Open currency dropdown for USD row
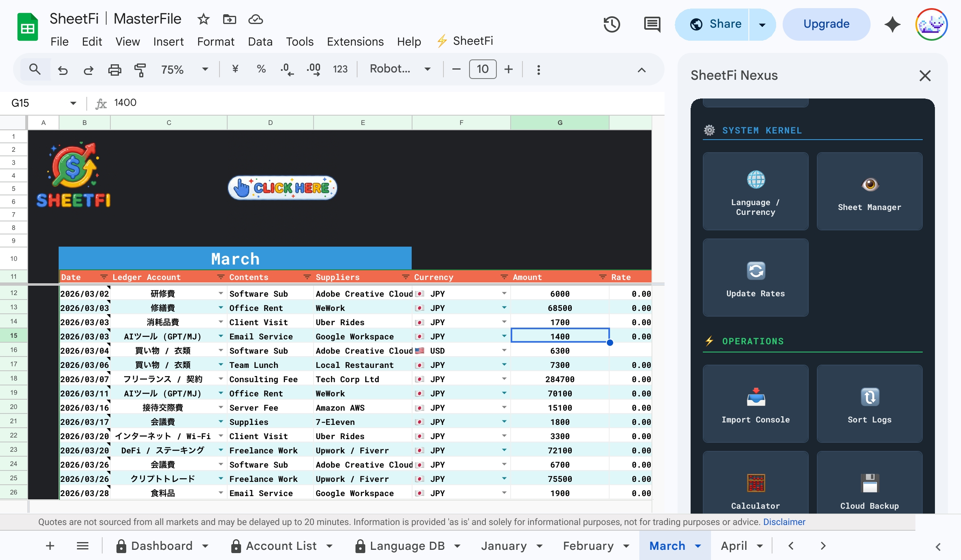The height and width of the screenshot is (560, 961). coord(504,350)
